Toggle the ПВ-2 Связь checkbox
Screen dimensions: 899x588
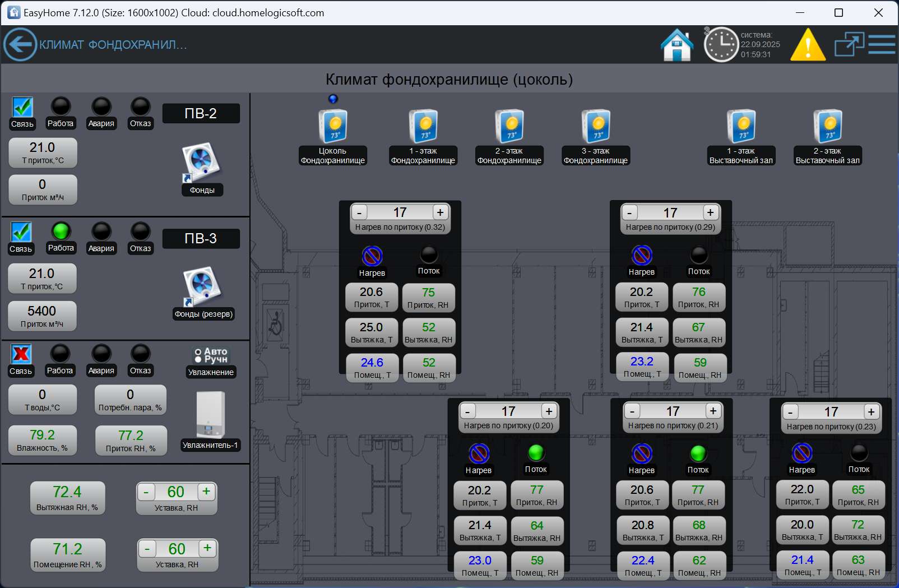tap(22, 107)
